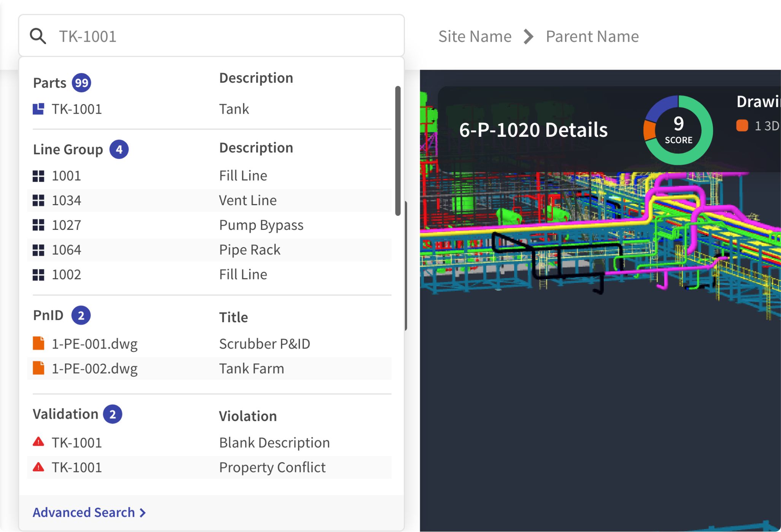Select the Fill Line 1002 result
Viewport: 781px width, 532px height.
152,274
